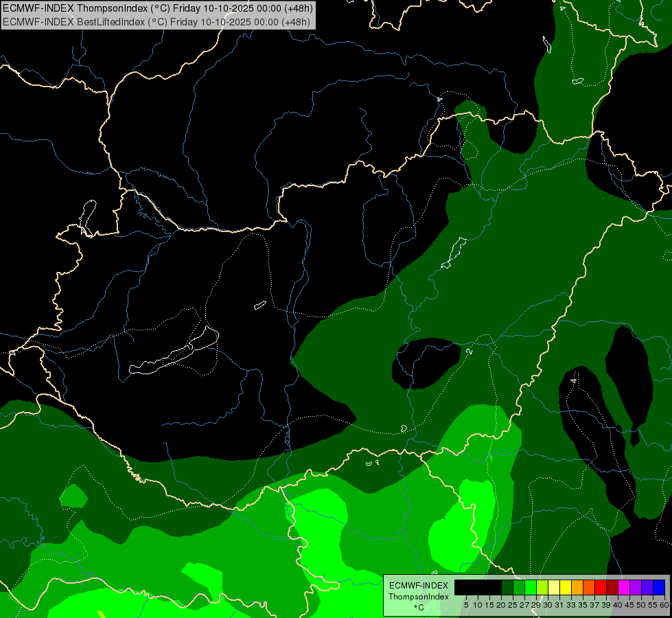Click the legend tick value 33
The width and height of the screenshot is (672, 618).
point(571,605)
